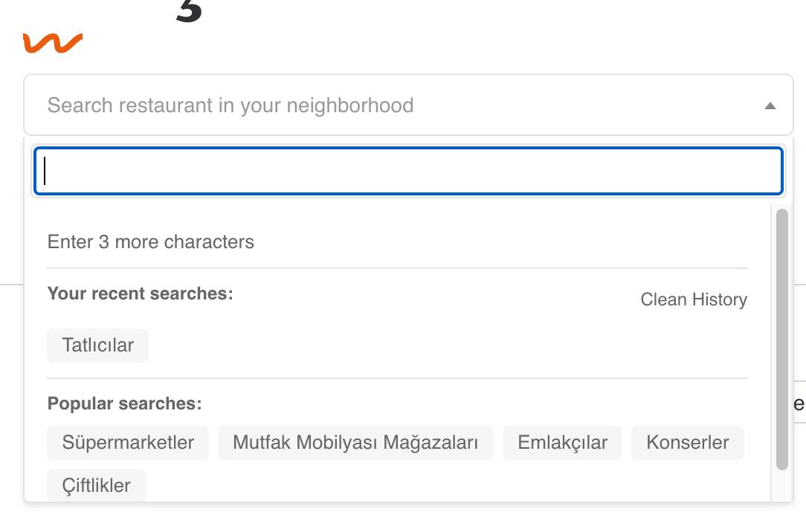Click the partially hidden text at the right edge
The image size is (806, 532).
click(799, 403)
